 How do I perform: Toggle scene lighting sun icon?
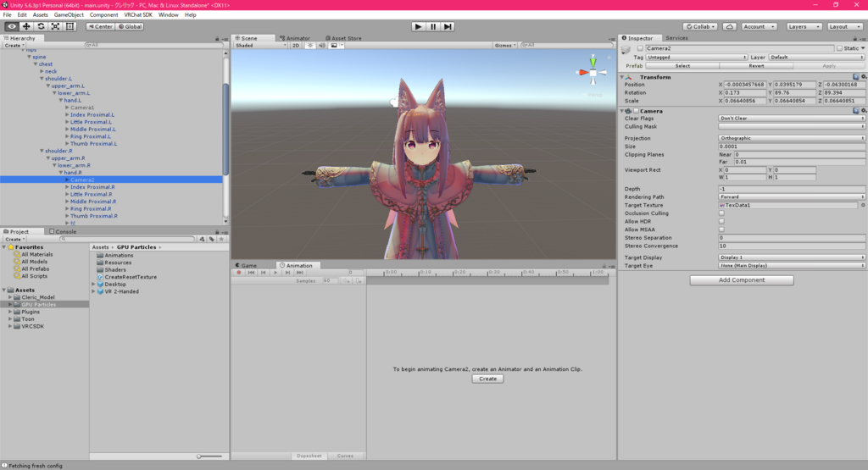tap(310, 46)
